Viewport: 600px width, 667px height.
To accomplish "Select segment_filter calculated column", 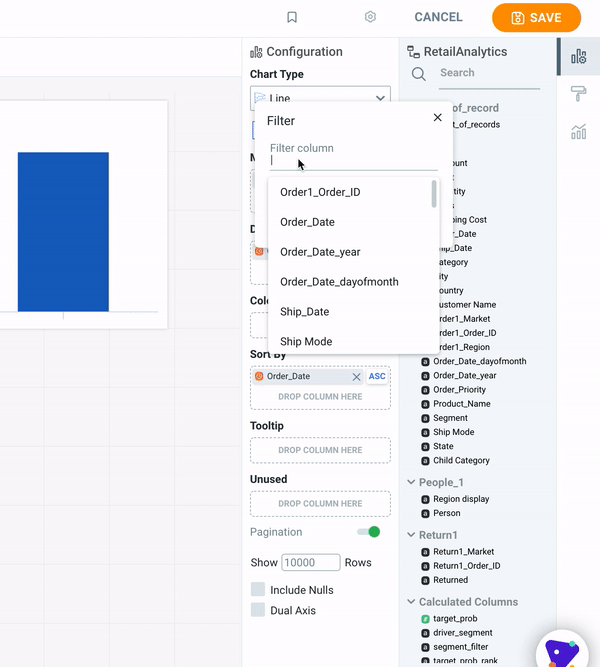I will tap(461, 647).
